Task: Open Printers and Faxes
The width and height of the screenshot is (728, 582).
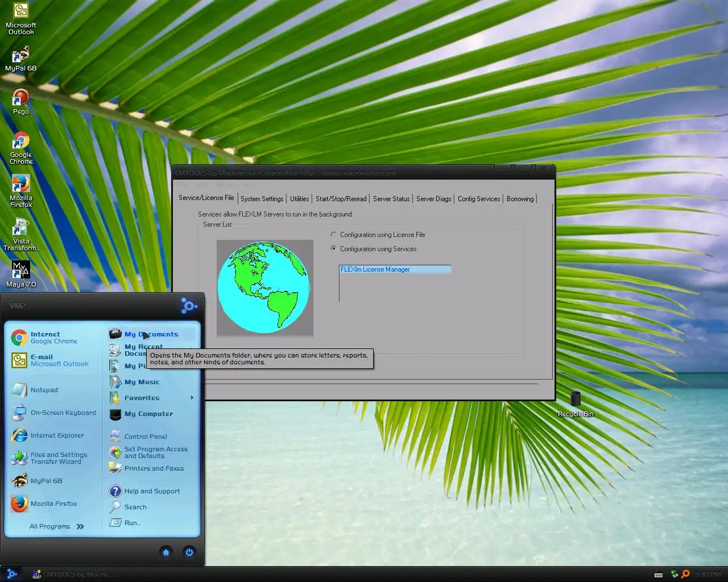Action: pos(152,468)
